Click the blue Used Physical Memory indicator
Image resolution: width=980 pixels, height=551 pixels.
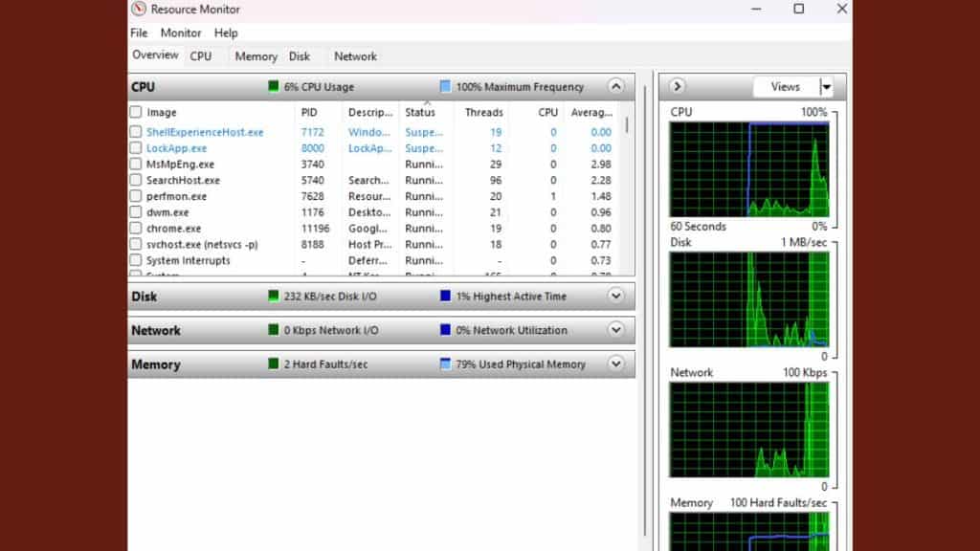pyautogui.click(x=445, y=364)
